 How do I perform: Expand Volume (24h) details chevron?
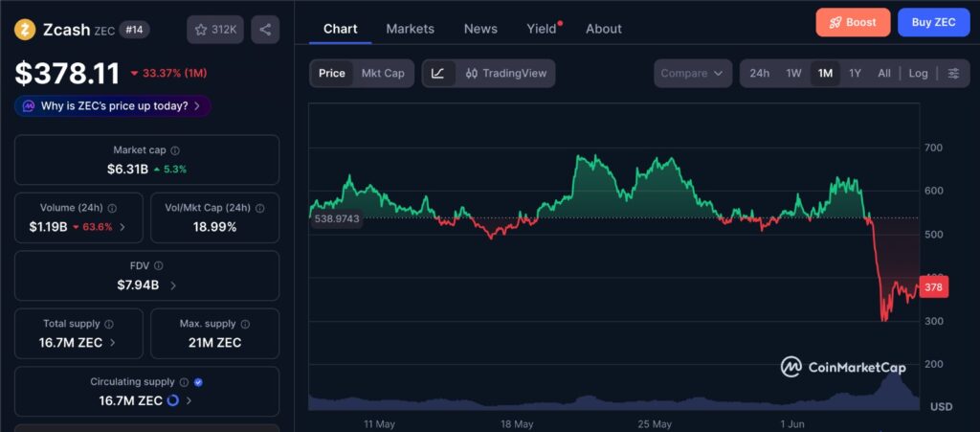pyautogui.click(x=122, y=227)
